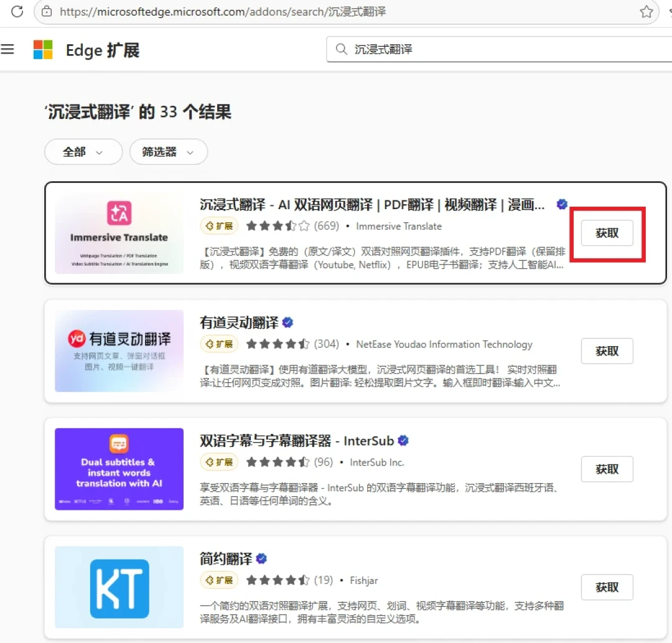Image resolution: width=672 pixels, height=643 pixels.
Task: Click star rating of 简约翻译 (19)
Action: pos(278,580)
